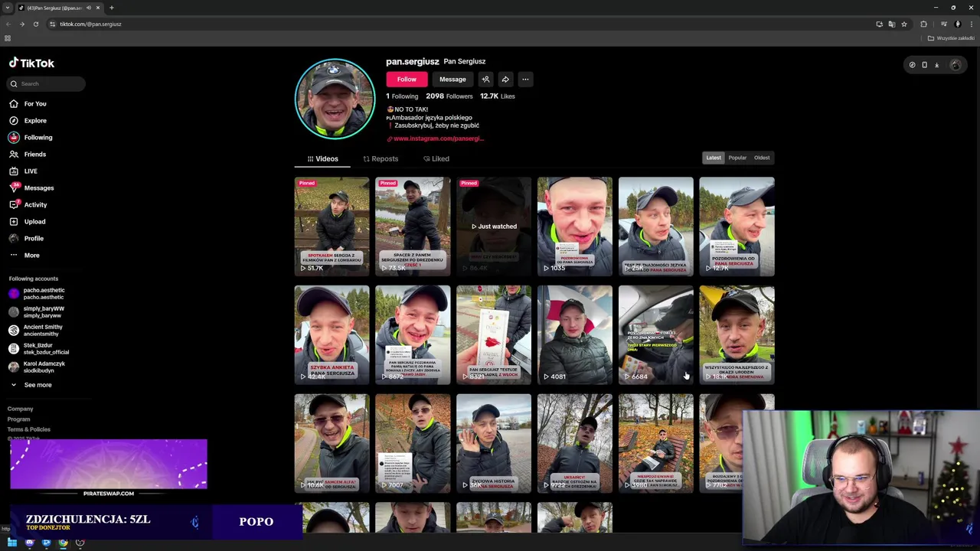Click the Message button
980x551 pixels.
coord(452,79)
